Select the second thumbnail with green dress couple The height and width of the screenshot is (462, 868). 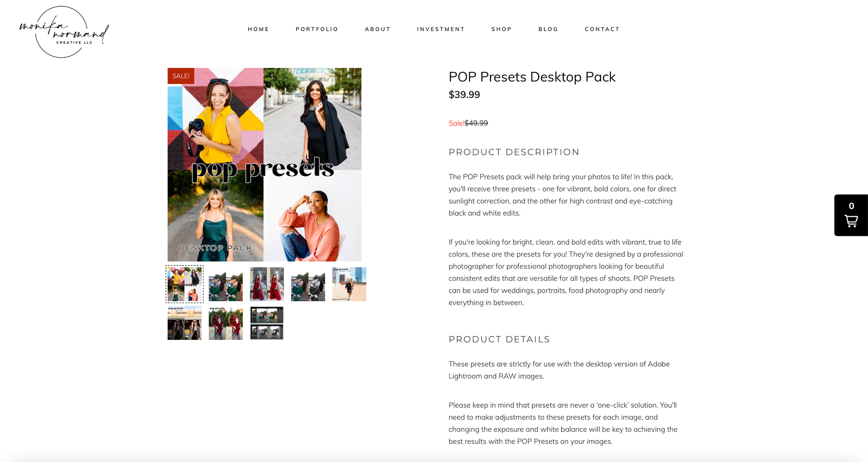pos(226,284)
